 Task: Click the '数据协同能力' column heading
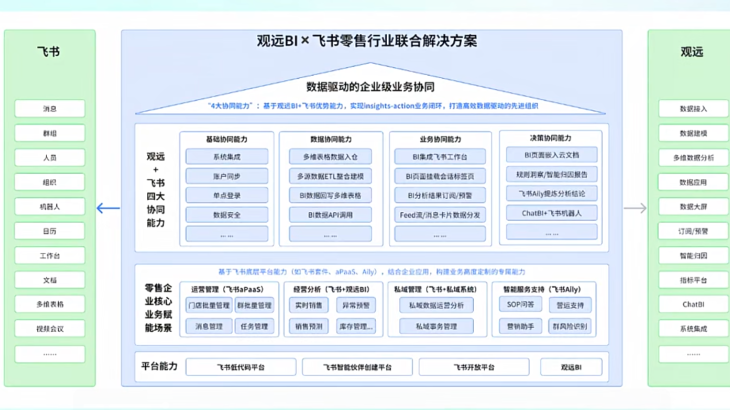[x=331, y=139]
